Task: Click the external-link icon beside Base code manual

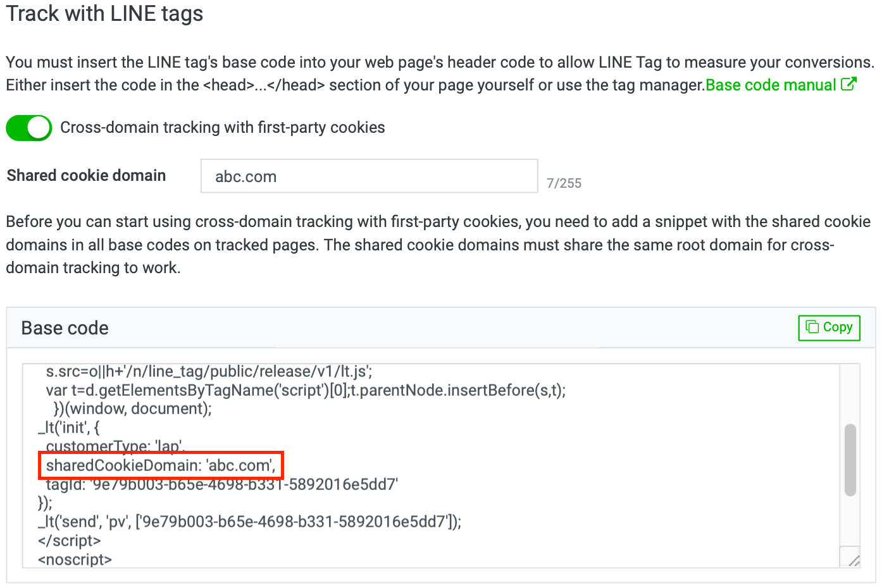Action: [848, 84]
